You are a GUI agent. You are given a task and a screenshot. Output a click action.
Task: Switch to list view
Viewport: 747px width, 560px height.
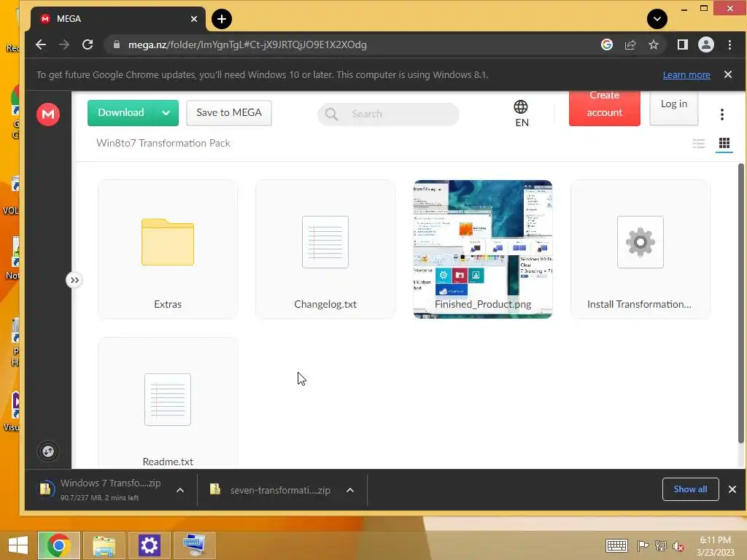(698, 144)
